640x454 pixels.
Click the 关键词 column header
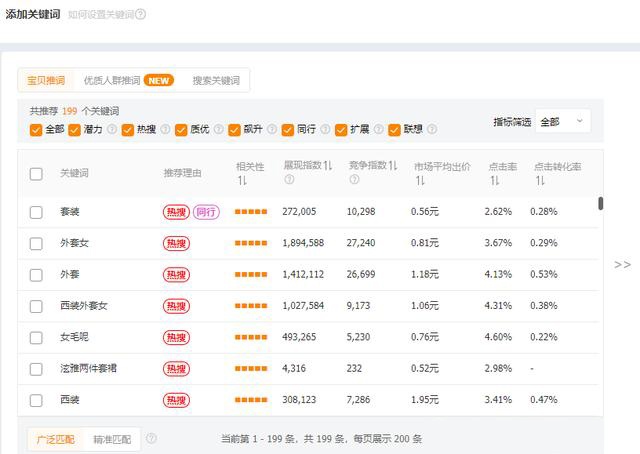74,173
